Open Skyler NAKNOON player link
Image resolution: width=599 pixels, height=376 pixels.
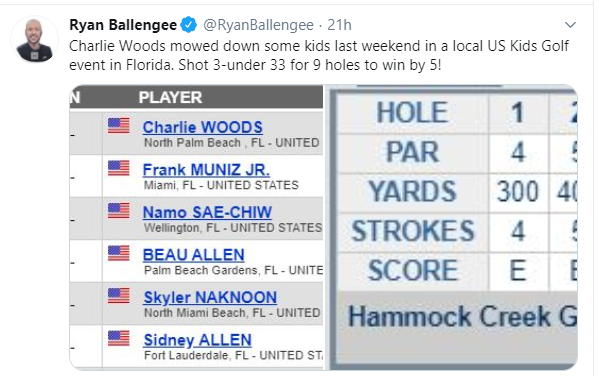click(x=210, y=297)
